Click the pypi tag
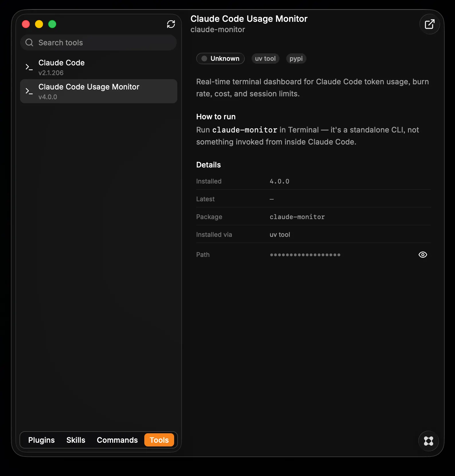 (296, 58)
